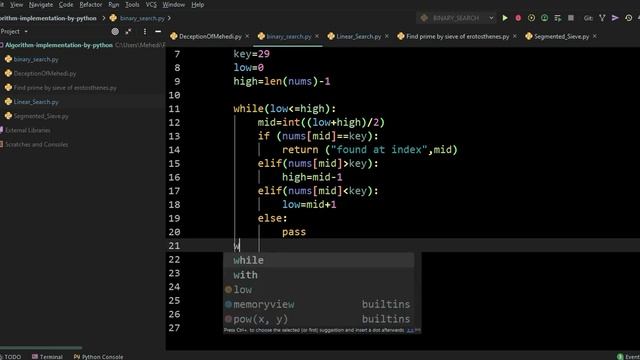Screen dimensions: 640x360
Task: Switch to DeceptionOfMehedi.py editor tab
Action: (210, 36)
